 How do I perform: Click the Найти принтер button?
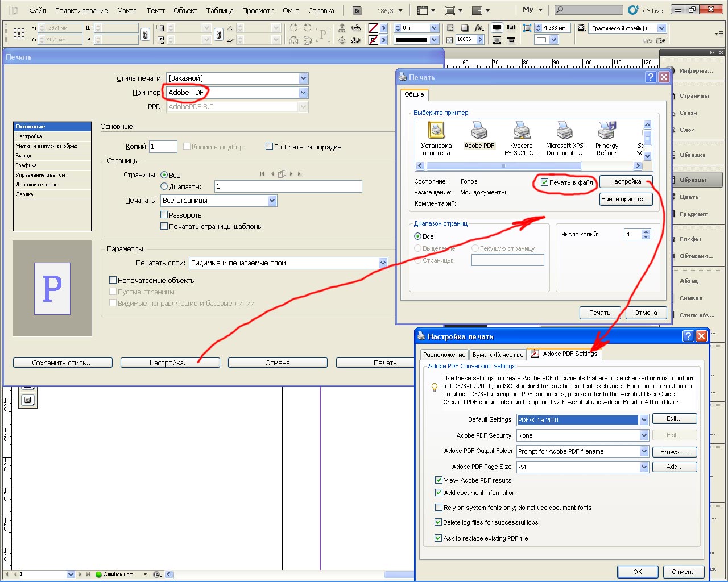(626, 199)
